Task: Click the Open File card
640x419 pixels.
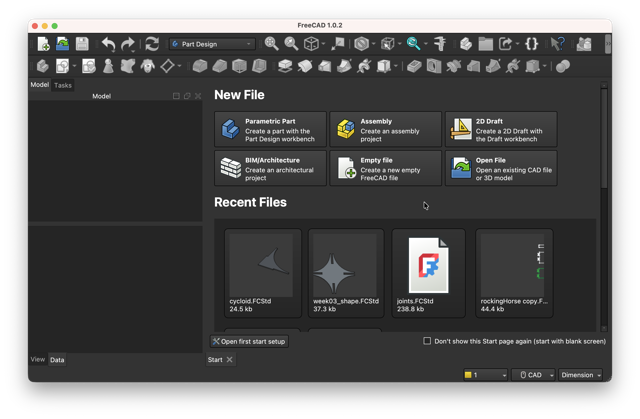Action: click(501, 168)
